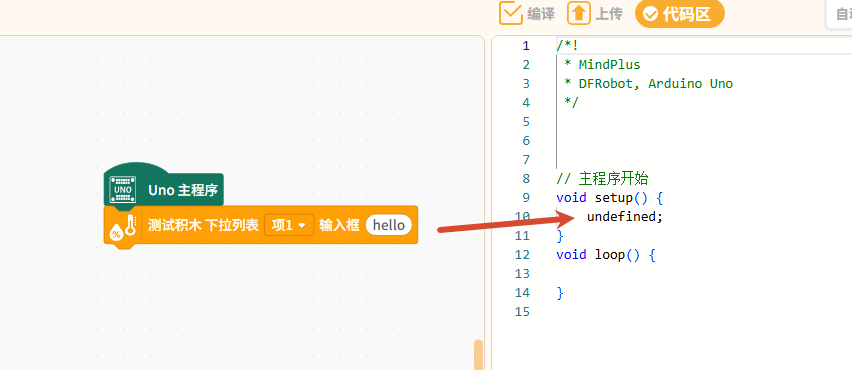Click the void loop() { line
Image resolution: width=852 pixels, height=370 pixels.
606,254
